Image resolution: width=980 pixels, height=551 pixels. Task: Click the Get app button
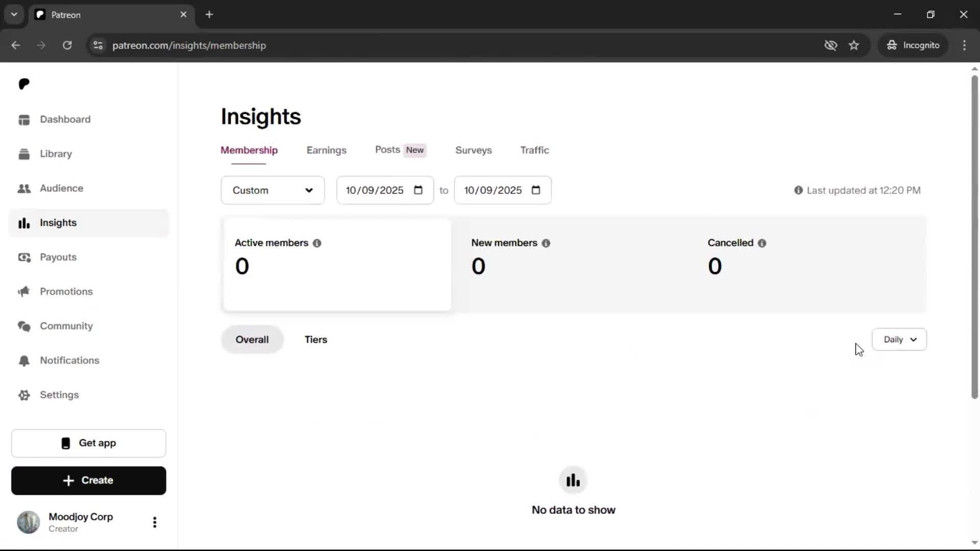point(89,443)
